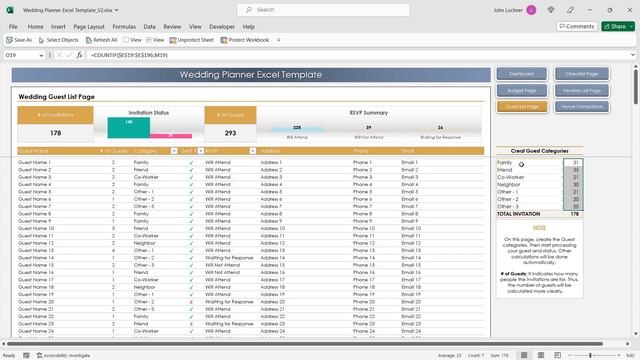Click the Insert Function fx icon
Viewport: 640px width, 360px height.
pos(79,55)
